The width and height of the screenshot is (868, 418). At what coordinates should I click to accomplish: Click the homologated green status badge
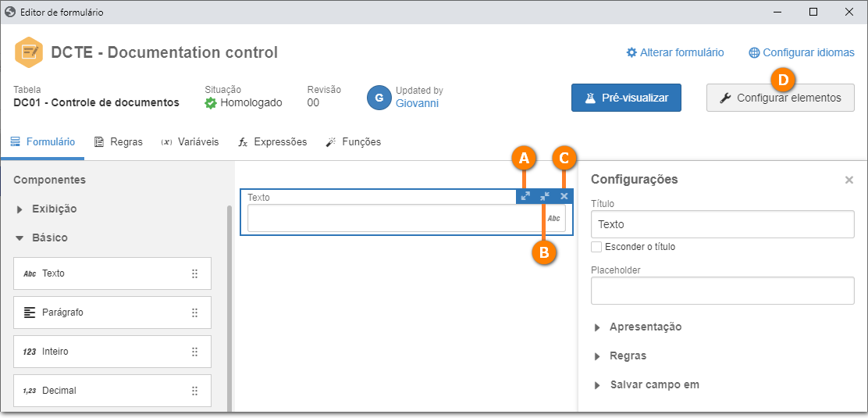point(210,103)
